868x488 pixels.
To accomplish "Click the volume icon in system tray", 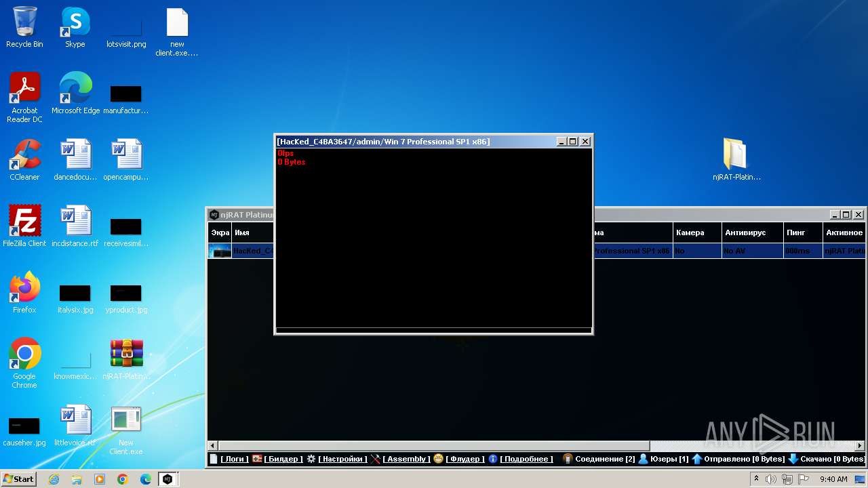I will pos(771,479).
